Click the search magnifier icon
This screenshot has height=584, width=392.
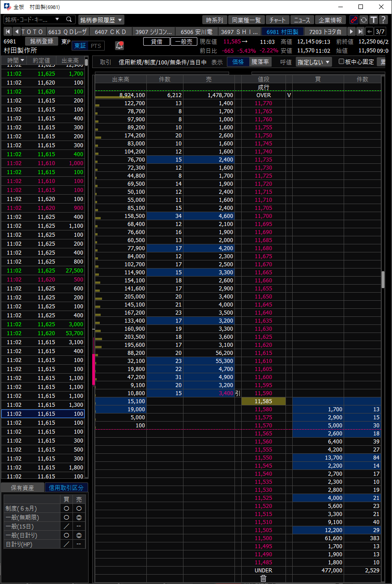69,20
